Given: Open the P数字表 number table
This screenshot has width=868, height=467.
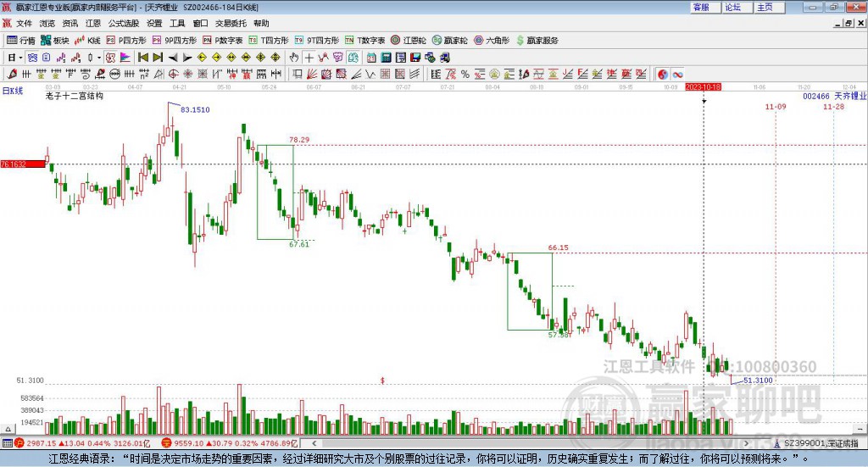Looking at the screenshot, I should click(x=223, y=41).
